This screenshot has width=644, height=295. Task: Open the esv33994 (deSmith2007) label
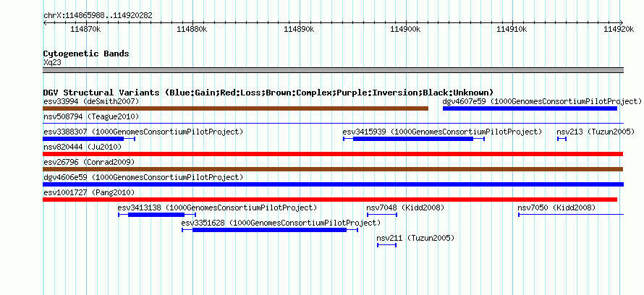tap(91, 101)
